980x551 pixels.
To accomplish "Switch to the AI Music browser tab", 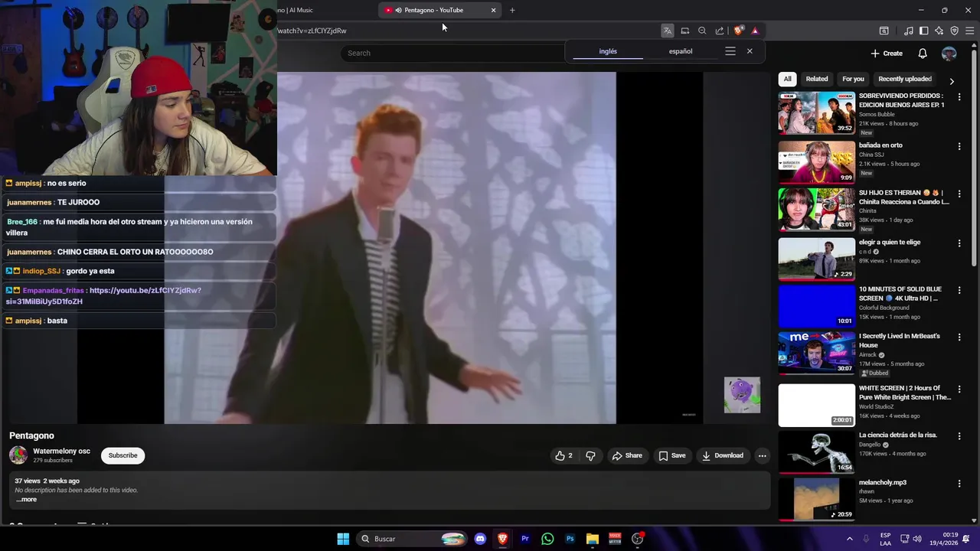I will (295, 10).
